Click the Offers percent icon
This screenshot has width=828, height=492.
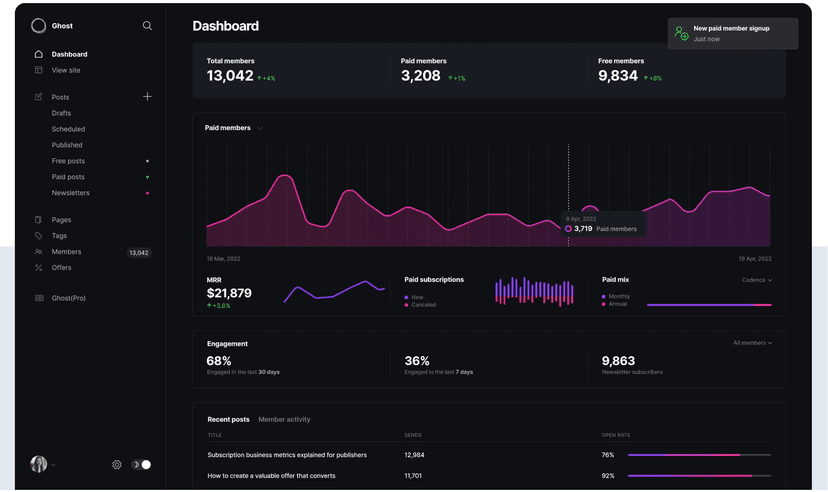point(39,268)
